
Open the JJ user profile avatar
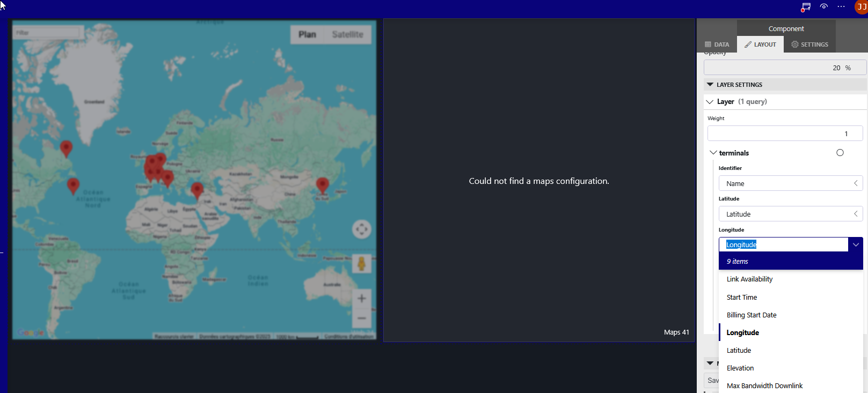pos(861,7)
